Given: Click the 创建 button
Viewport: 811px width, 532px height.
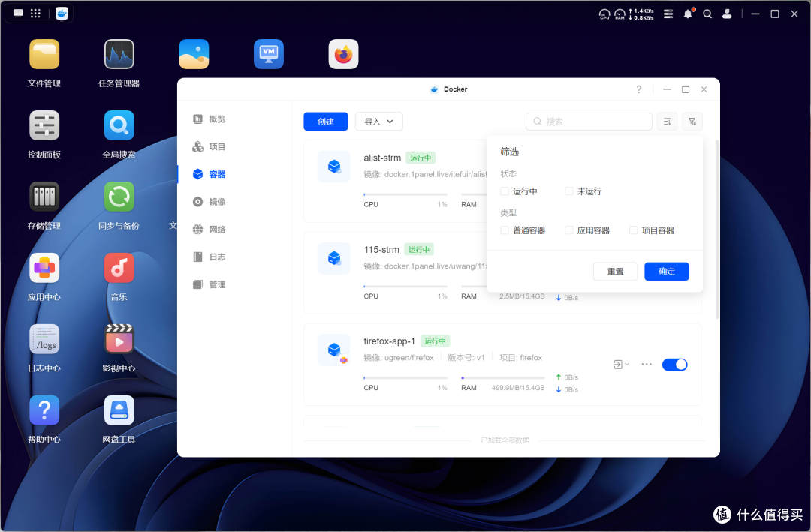Looking at the screenshot, I should pyautogui.click(x=326, y=122).
